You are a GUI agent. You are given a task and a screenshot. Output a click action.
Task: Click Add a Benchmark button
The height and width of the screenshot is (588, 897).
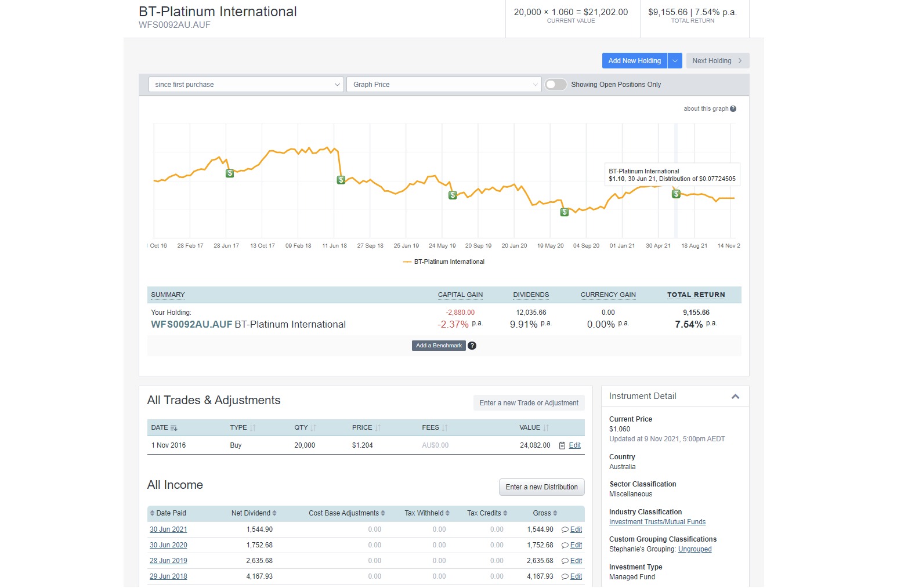[439, 346]
